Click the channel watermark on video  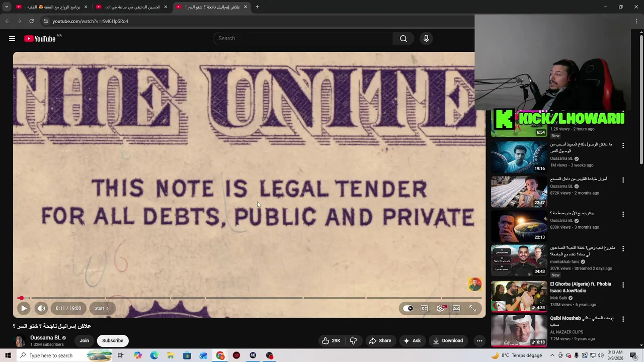point(475,285)
